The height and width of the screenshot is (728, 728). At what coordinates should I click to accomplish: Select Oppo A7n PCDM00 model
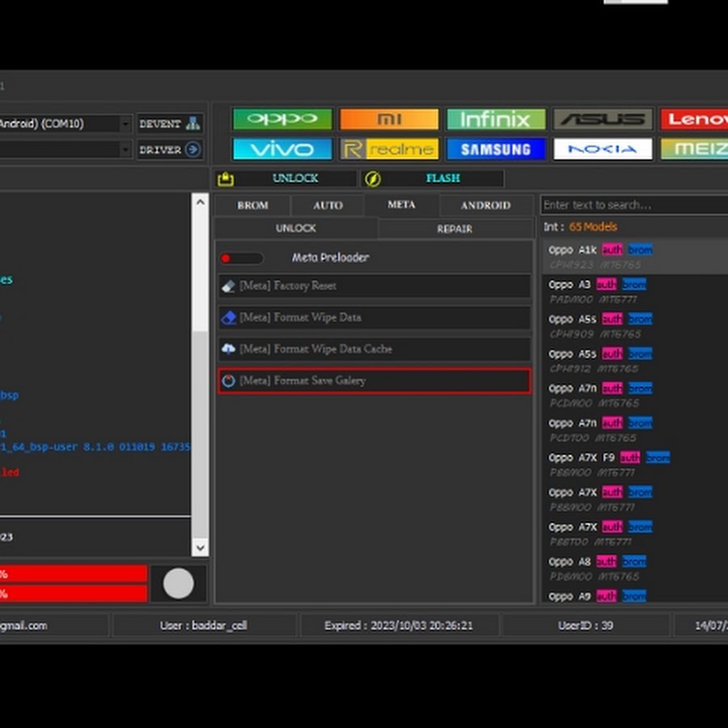click(x=634, y=396)
